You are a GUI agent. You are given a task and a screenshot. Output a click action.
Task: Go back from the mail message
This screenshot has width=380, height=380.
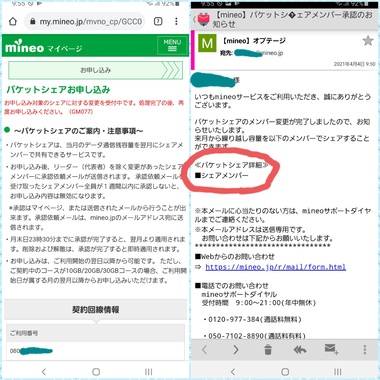click(x=194, y=20)
